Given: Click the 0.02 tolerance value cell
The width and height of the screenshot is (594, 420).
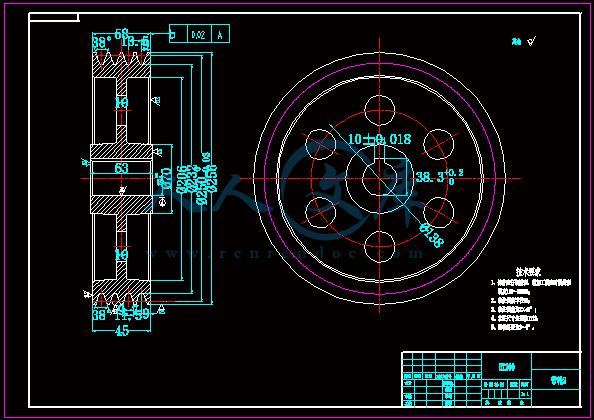Looking at the screenshot, I should click(199, 35).
